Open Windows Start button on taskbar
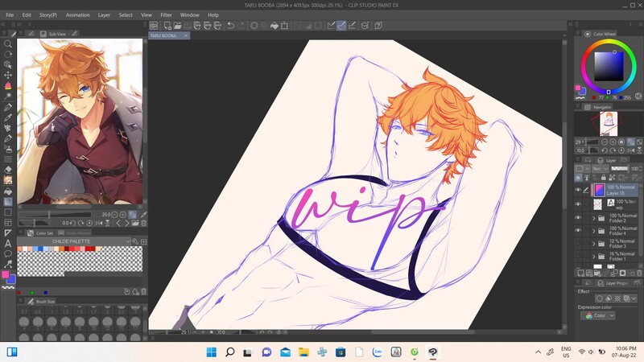 211,352
